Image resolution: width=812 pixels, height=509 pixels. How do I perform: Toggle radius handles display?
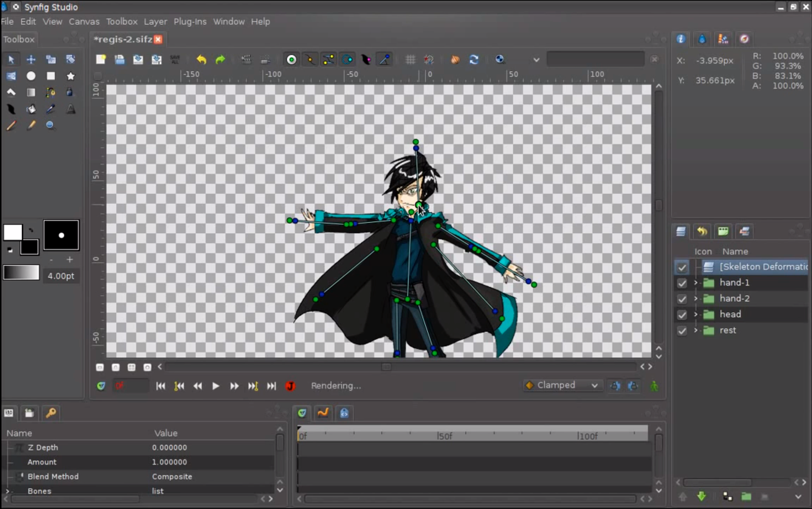pyautogui.click(x=347, y=59)
